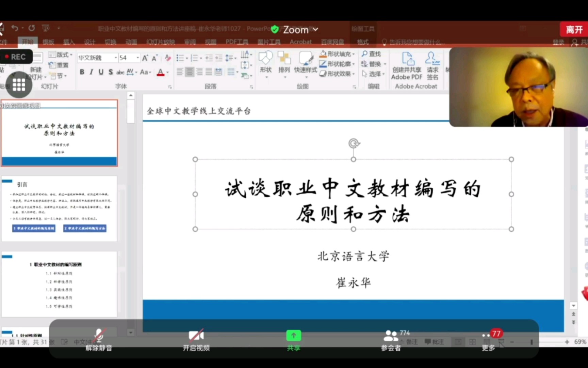
Task: Start slideshow from beginning quick-access icon
Action: [x=46, y=28]
